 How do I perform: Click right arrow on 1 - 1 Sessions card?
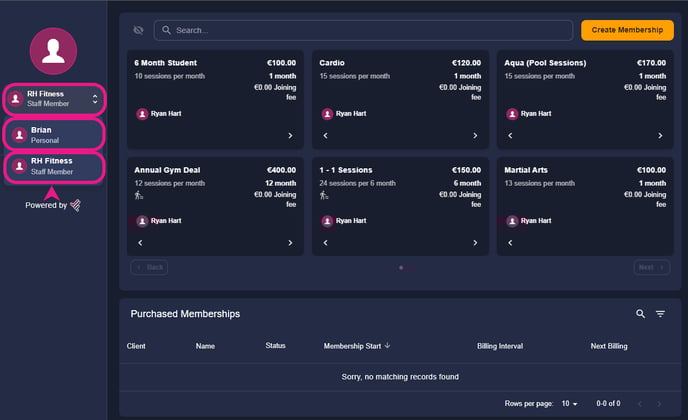[x=475, y=243]
